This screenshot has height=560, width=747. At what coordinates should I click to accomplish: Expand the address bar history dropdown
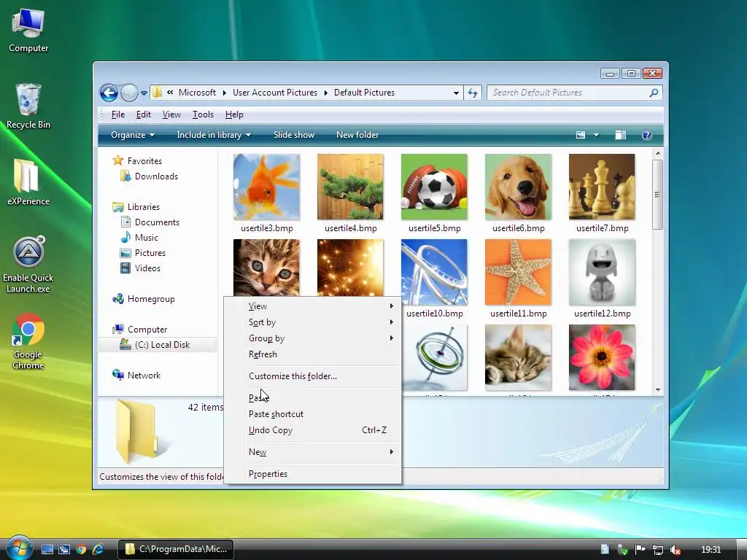coord(456,93)
